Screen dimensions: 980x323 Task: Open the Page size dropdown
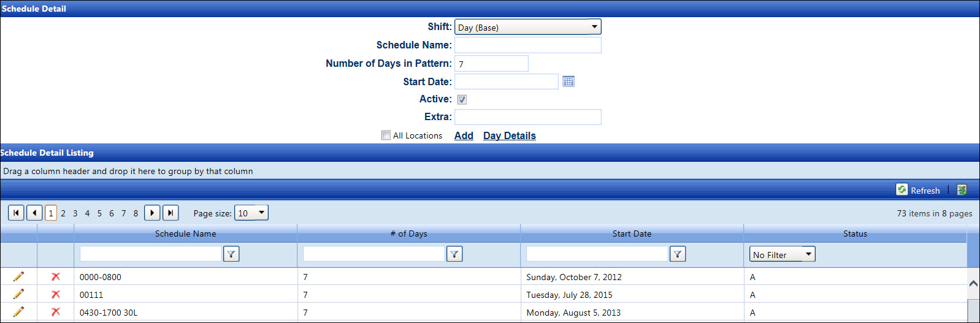click(262, 213)
